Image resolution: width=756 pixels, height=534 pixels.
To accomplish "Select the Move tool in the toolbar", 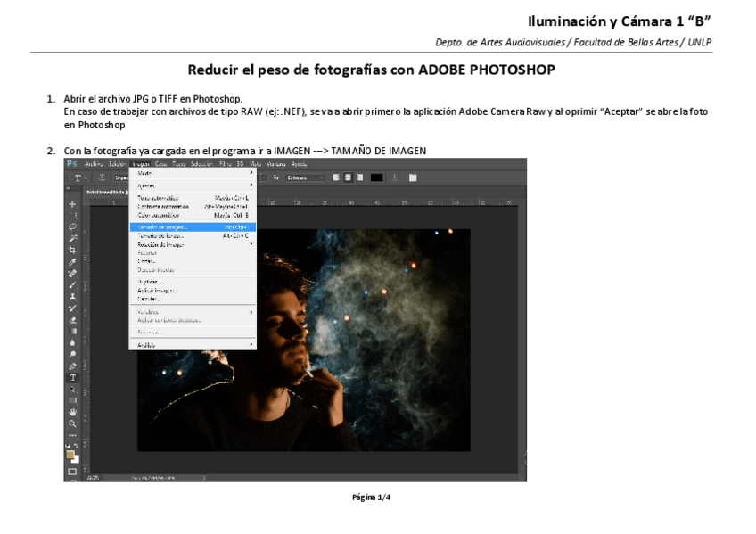I will click(72, 204).
